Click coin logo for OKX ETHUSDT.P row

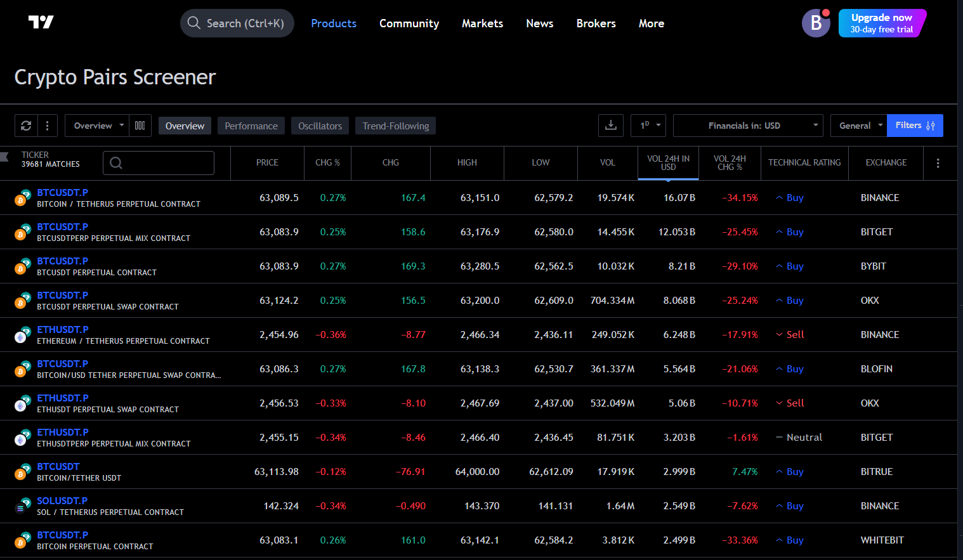pos(22,403)
